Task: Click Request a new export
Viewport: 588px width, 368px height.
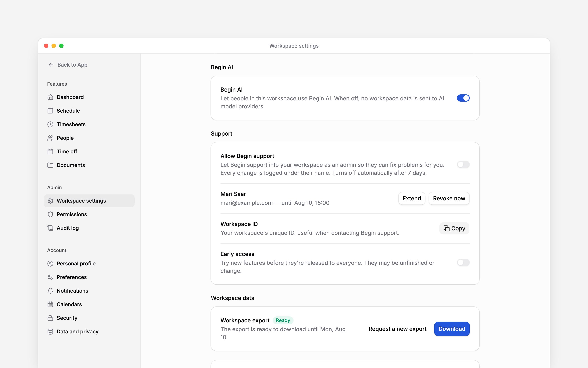Action: 397,329
